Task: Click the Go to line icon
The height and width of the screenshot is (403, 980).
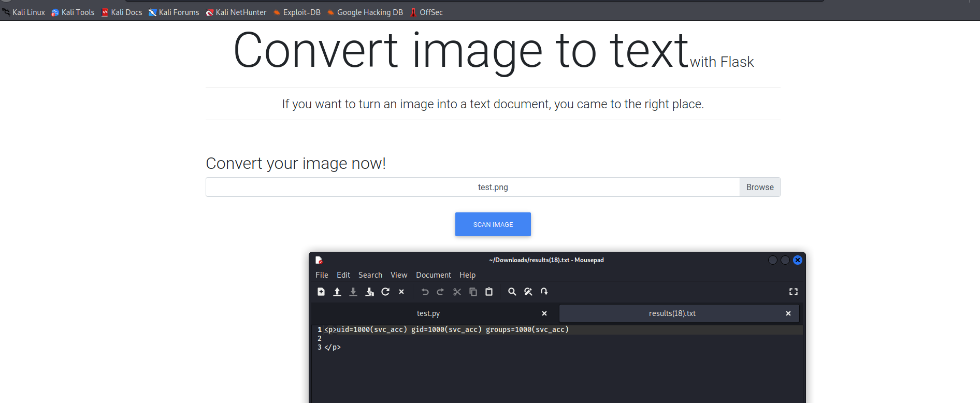Action: (544, 292)
